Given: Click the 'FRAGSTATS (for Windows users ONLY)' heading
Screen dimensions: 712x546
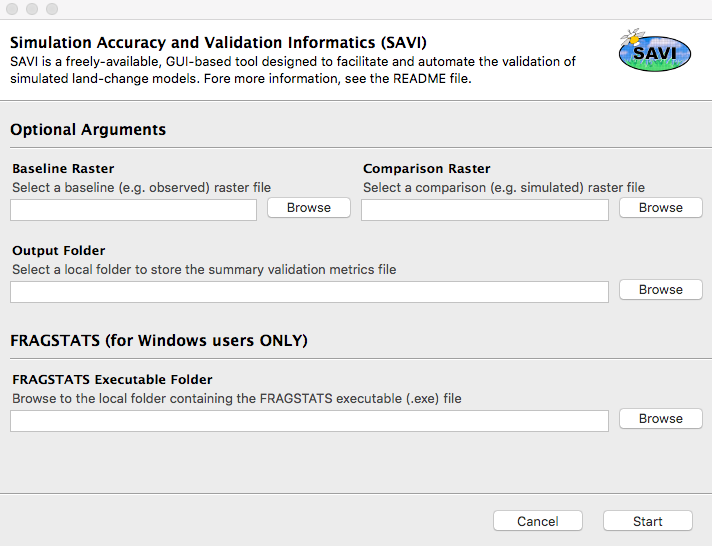Looking at the screenshot, I should click(159, 340).
